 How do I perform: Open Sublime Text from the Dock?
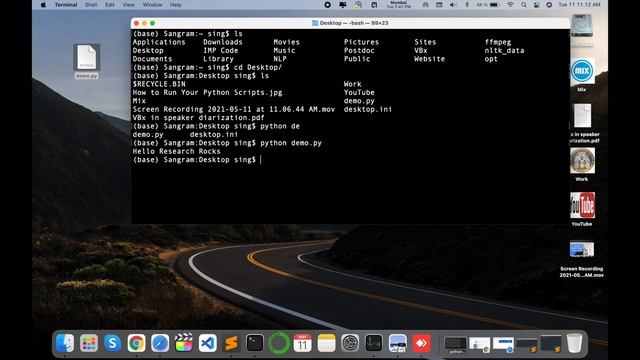point(231,343)
